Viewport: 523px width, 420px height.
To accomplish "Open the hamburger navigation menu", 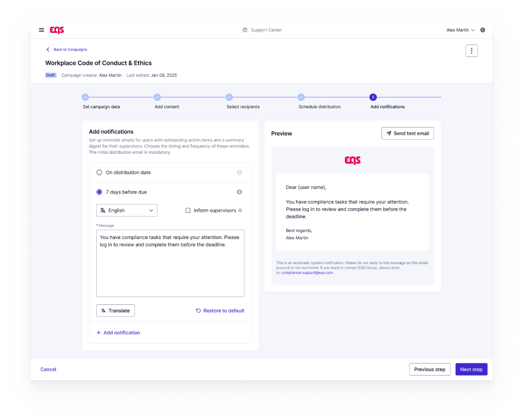I will pyautogui.click(x=42, y=30).
